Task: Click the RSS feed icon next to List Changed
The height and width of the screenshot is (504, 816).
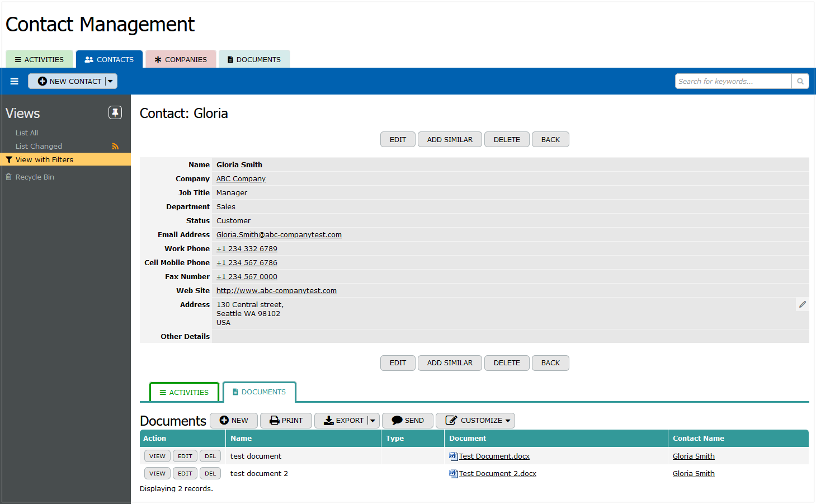Action: coord(115,147)
